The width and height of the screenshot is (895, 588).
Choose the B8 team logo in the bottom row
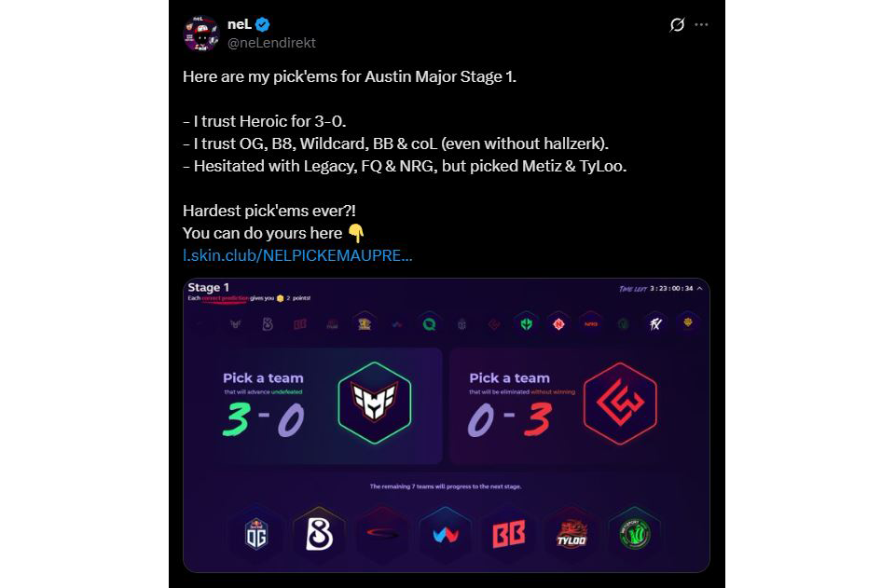[319, 534]
